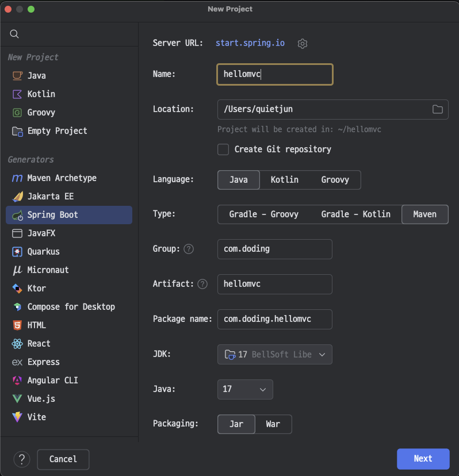Select Vue.js generator
The height and width of the screenshot is (476, 459).
pyautogui.click(x=69, y=398)
